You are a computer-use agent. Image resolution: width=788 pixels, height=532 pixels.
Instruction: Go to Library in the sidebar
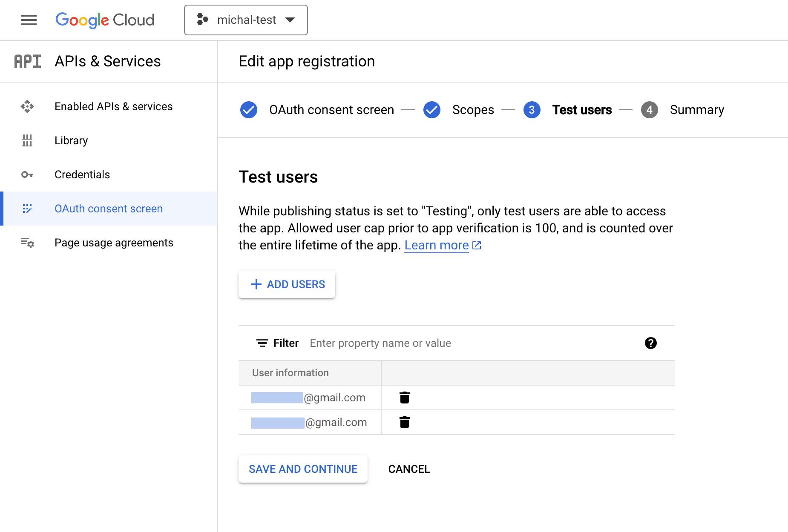click(71, 140)
